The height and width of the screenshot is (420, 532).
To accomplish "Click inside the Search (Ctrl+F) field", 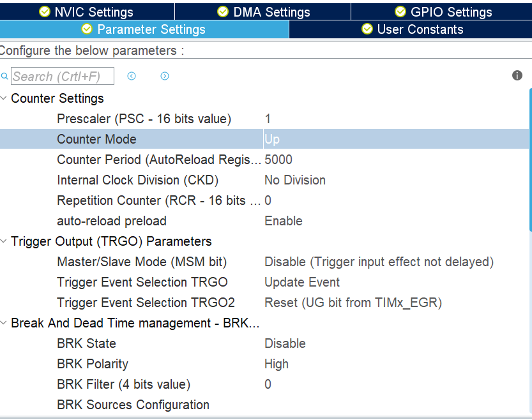I will pos(62,76).
